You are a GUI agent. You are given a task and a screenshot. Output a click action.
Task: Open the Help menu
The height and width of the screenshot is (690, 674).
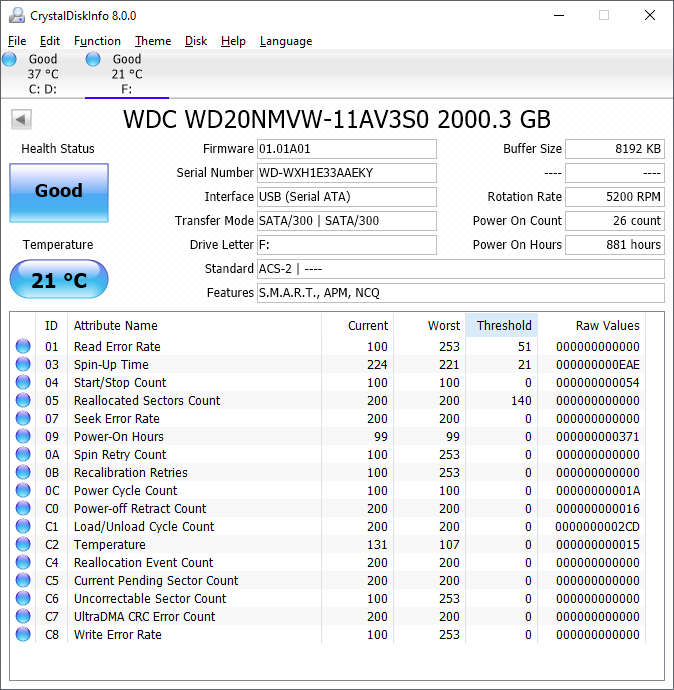233,41
